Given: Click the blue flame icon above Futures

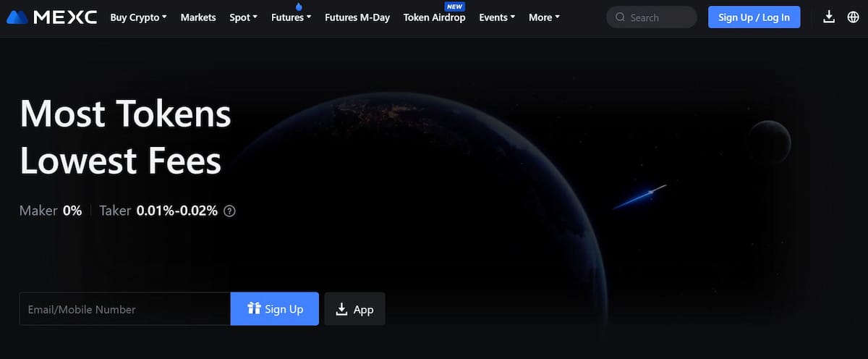Looking at the screenshot, I should tap(299, 7).
